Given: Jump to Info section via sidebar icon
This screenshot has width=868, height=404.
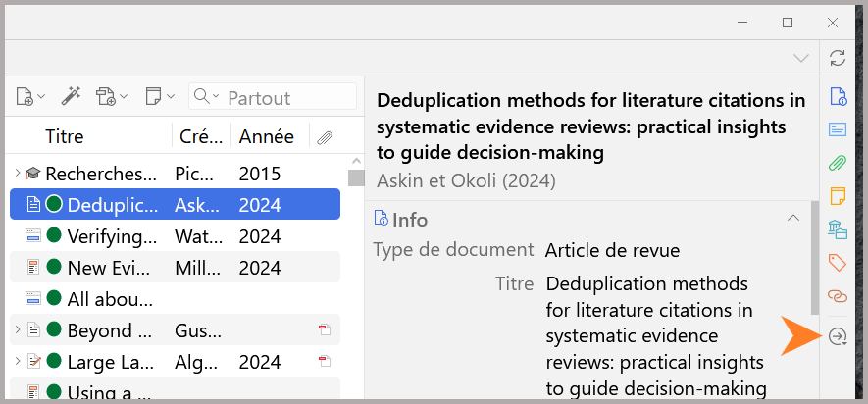Looking at the screenshot, I should click(839, 96).
